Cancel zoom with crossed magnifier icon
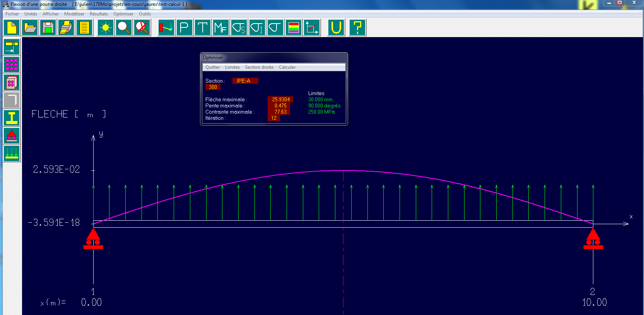Image resolution: width=644 pixels, height=315 pixels. 142,28
